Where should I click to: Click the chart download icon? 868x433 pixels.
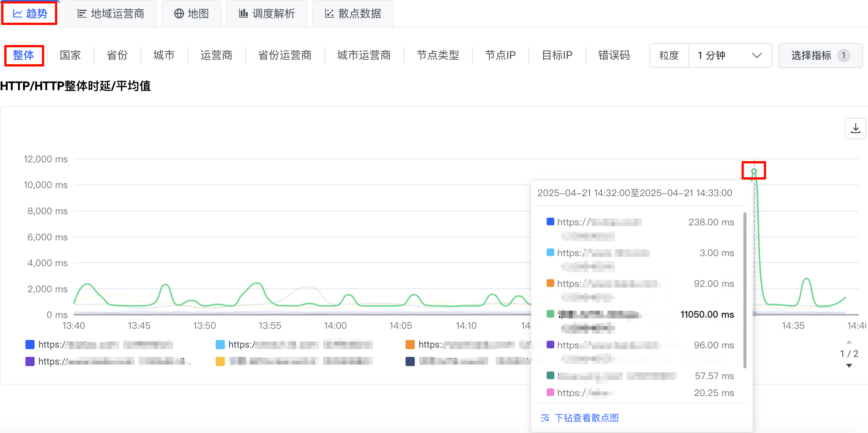pos(855,128)
